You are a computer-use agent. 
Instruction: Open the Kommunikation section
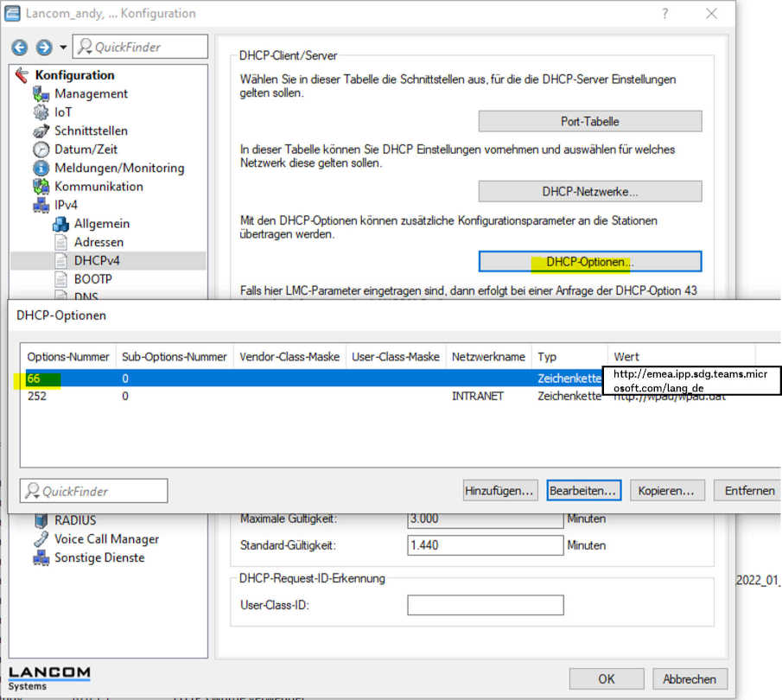pyautogui.click(x=99, y=186)
